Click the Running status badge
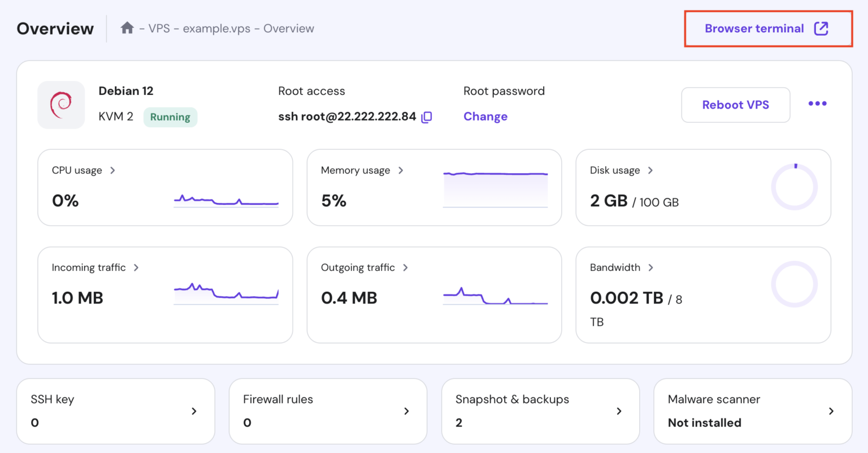Viewport: 868px width, 453px height. pos(170,117)
